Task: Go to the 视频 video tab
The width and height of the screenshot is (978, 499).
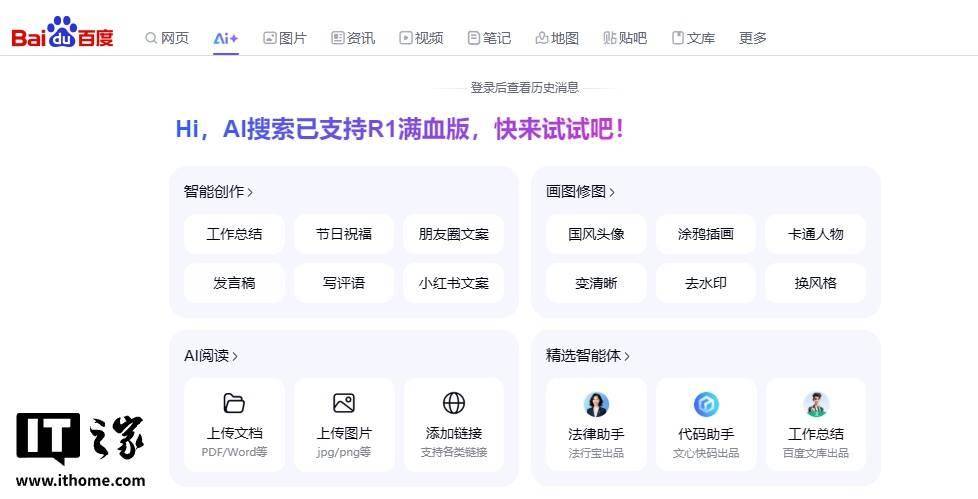Action: pyautogui.click(x=421, y=38)
